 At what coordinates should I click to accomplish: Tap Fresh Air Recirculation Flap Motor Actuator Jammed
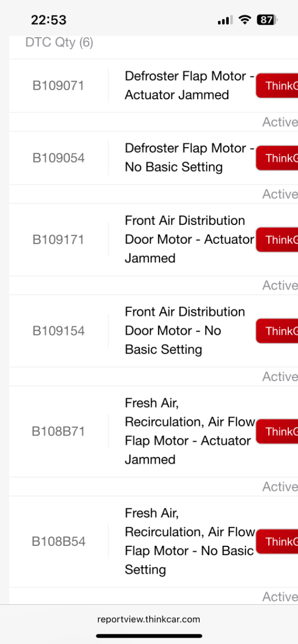(190, 431)
